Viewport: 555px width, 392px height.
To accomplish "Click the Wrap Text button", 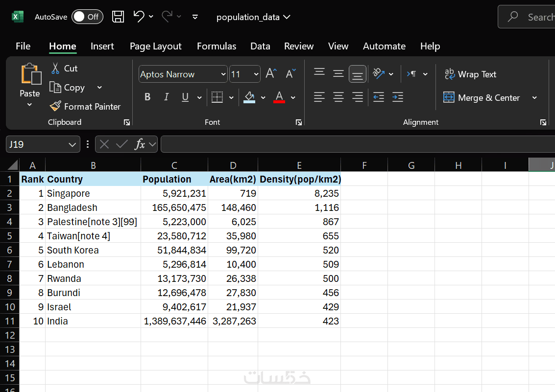I will coord(470,74).
